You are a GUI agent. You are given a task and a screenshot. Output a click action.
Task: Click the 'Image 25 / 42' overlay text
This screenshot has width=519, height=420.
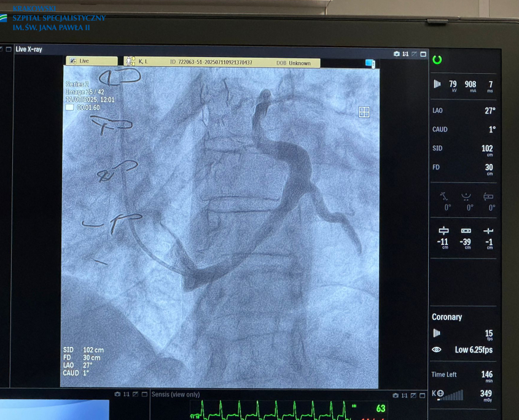[85, 92]
